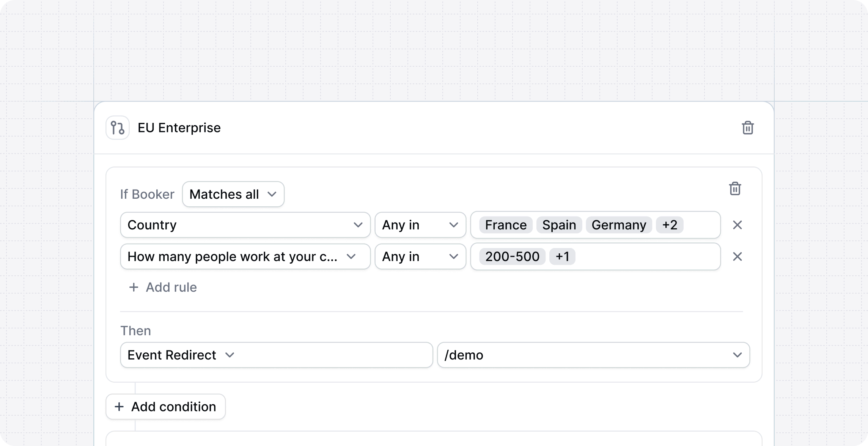Screen dimensions: 868x446
Task: Open the Matches all dropdown
Action: [233, 194]
